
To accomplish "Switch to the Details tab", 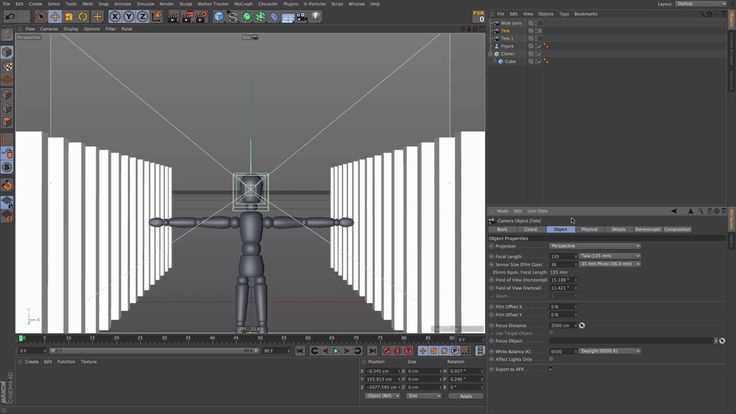I will click(619, 230).
